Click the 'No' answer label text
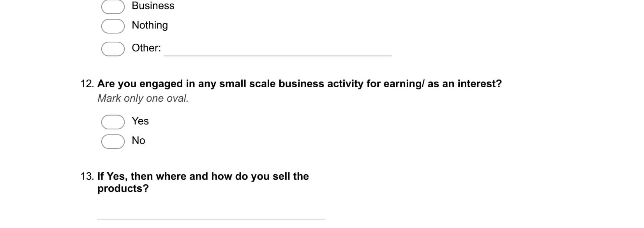 [x=138, y=141]
